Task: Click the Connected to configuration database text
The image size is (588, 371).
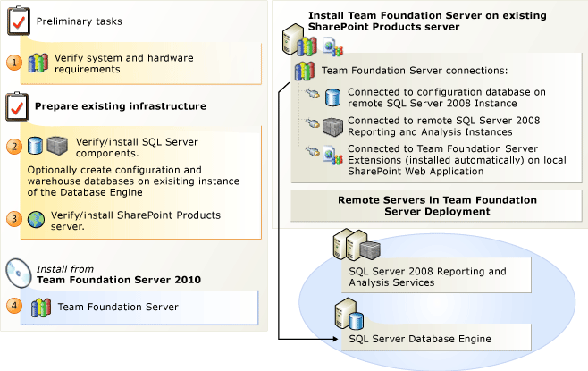Action: [447, 97]
